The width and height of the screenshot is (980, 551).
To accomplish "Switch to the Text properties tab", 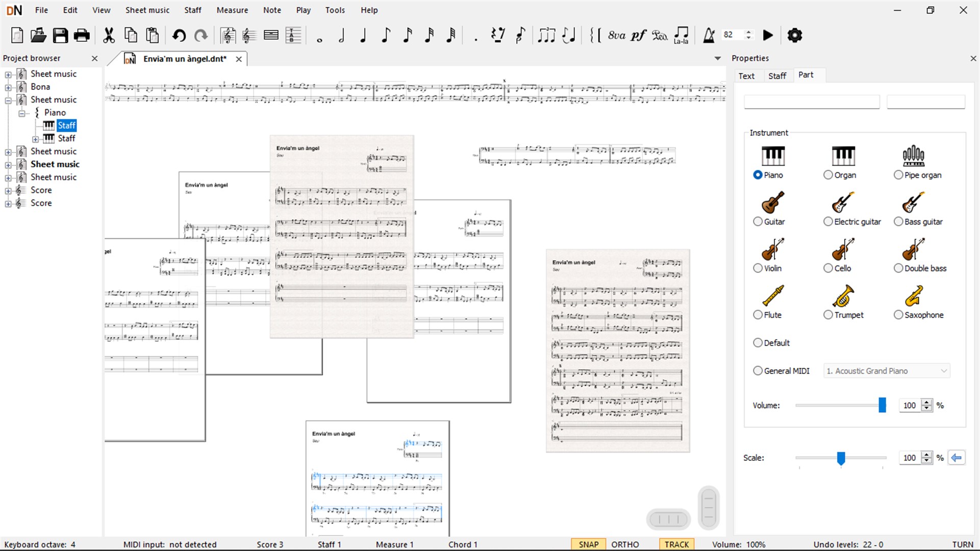I will (x=745, y=76).
